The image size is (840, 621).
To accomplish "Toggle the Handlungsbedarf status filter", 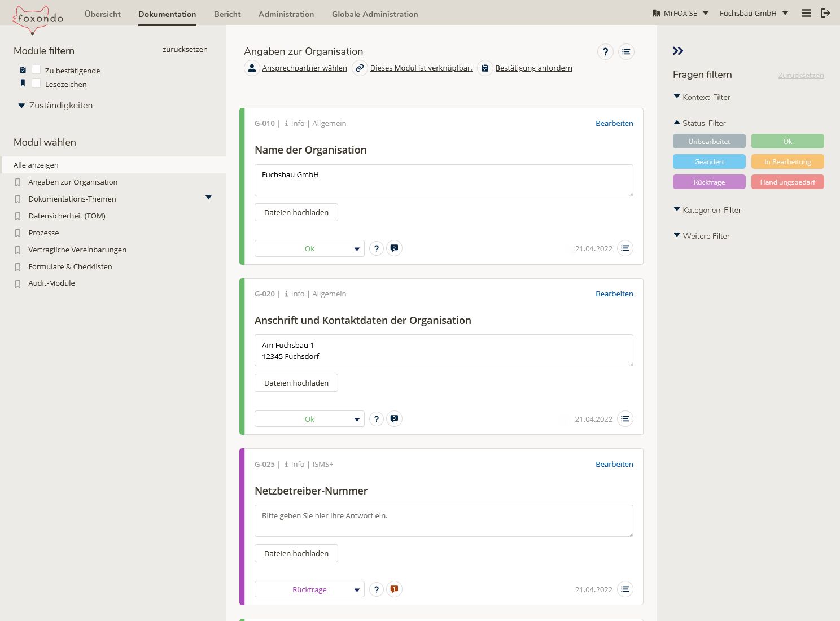I will coord(788,182).
